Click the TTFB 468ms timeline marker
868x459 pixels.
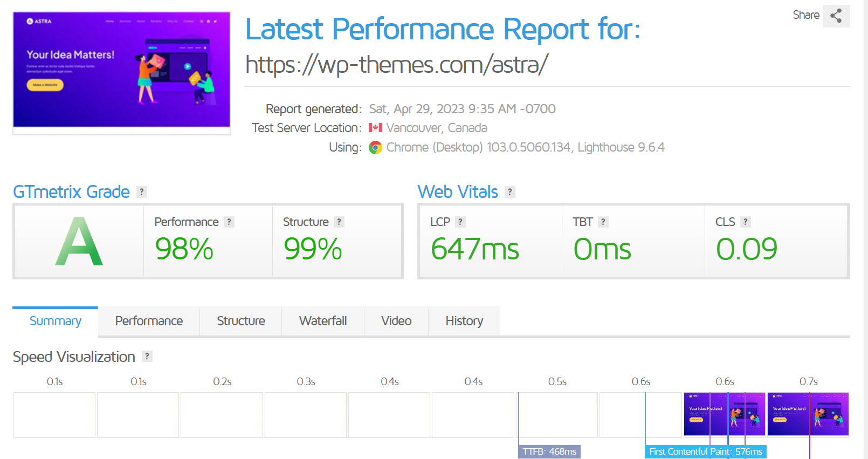(x=549, y=451)
